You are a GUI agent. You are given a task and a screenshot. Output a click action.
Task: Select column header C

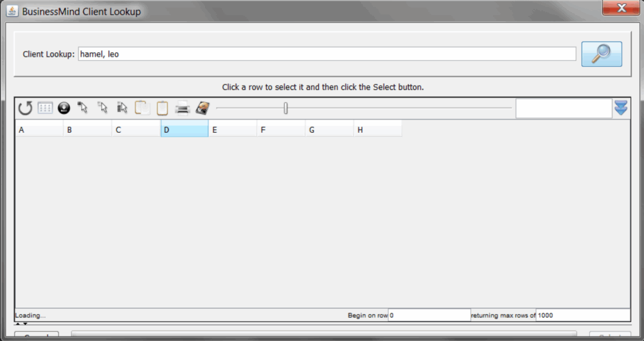(136, 130)
